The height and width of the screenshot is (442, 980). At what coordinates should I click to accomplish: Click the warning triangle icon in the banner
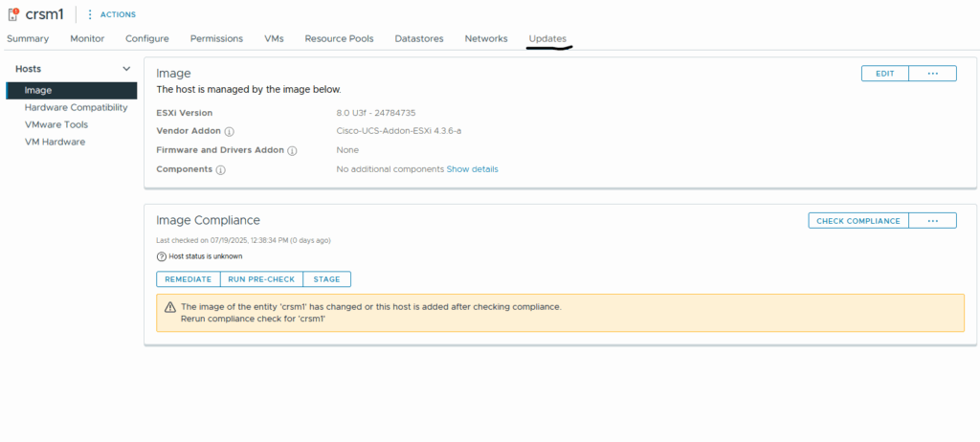pyautogui.click(x=170, y=308)
